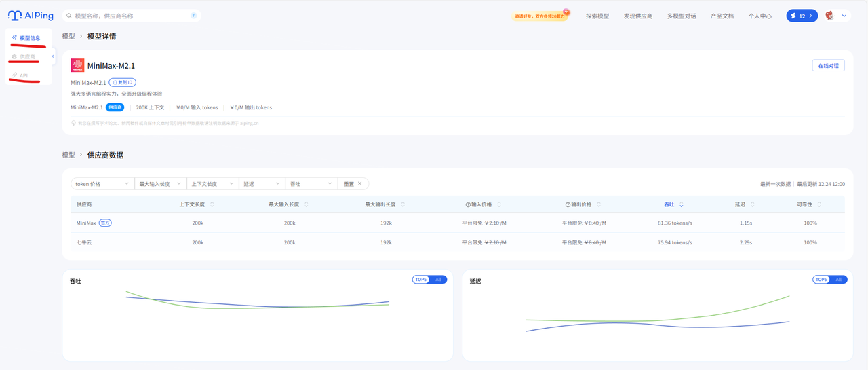This screenshot has height=370, width=868.
Task: Click the slash shortcut icon in search box
Action: click(x=194, y=16)
